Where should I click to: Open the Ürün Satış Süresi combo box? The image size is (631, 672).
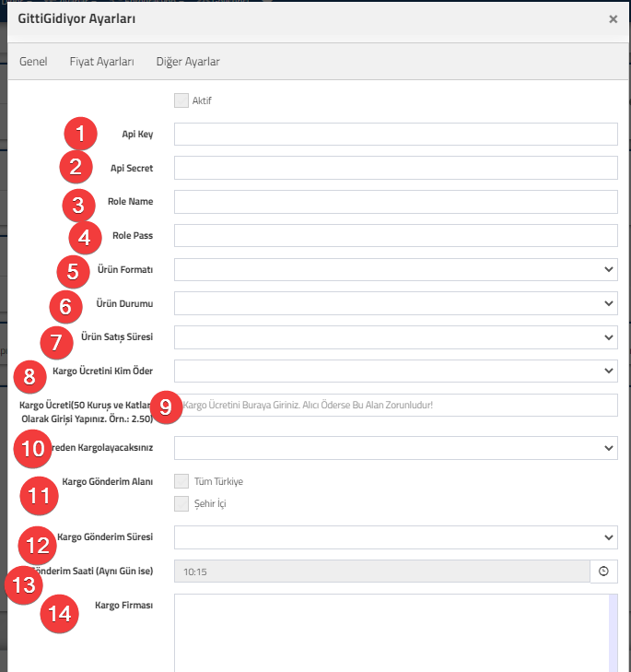click(x=396, y=337)
